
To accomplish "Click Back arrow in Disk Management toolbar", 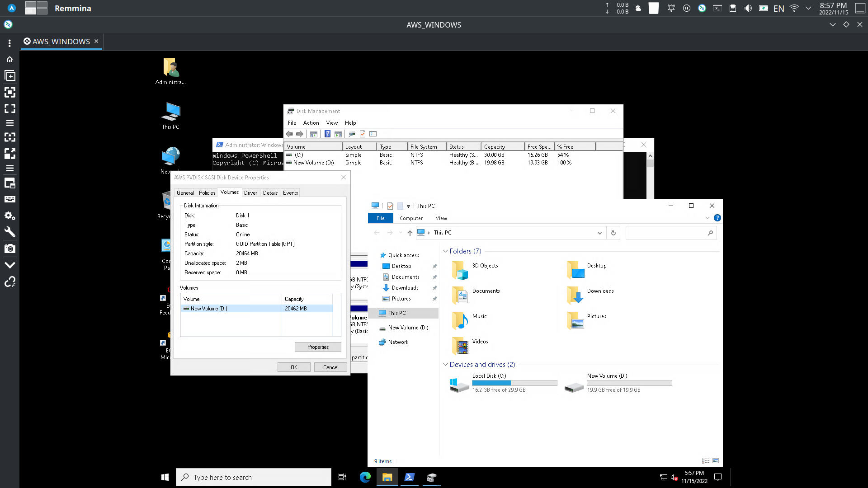I will coord(289,134).
